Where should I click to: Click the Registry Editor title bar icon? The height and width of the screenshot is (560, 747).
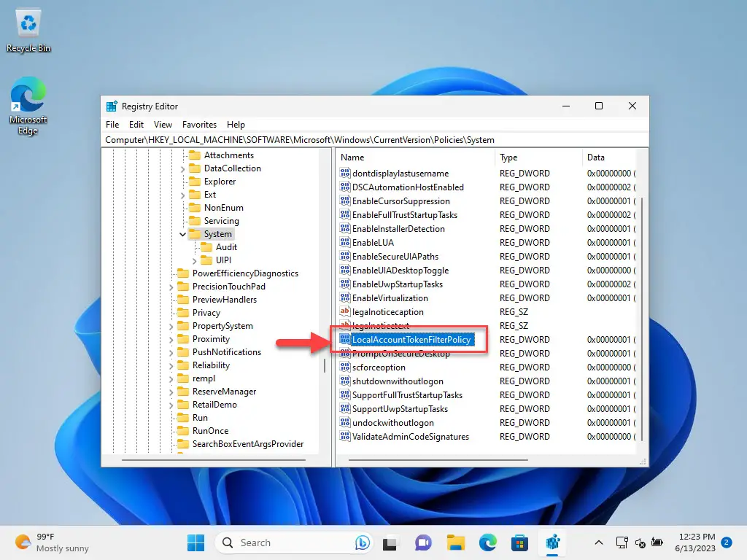(x=112, y=106)
